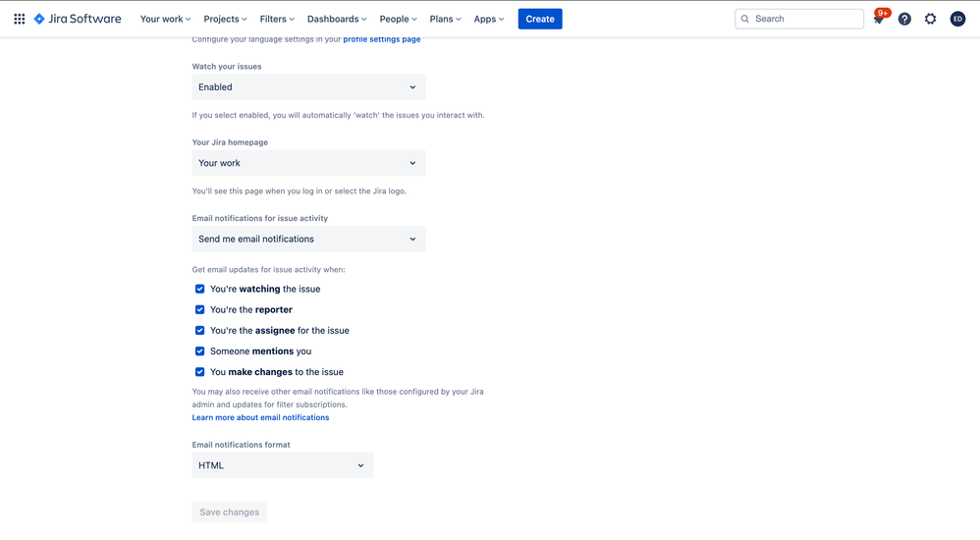Uncheck You make changes to the issue
This screenshot has height=540, width=980.
click(x=199, y=372)
